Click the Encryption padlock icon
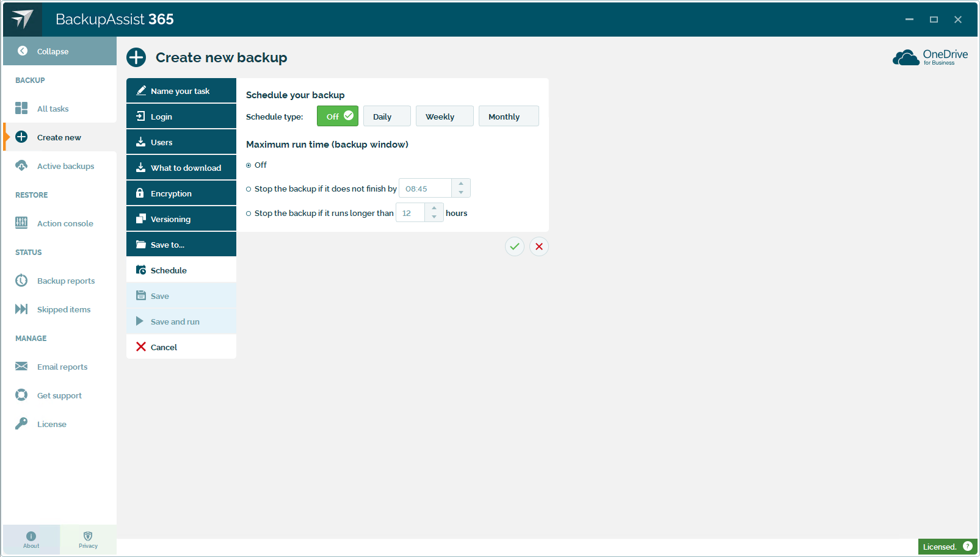 coord(140,193)
